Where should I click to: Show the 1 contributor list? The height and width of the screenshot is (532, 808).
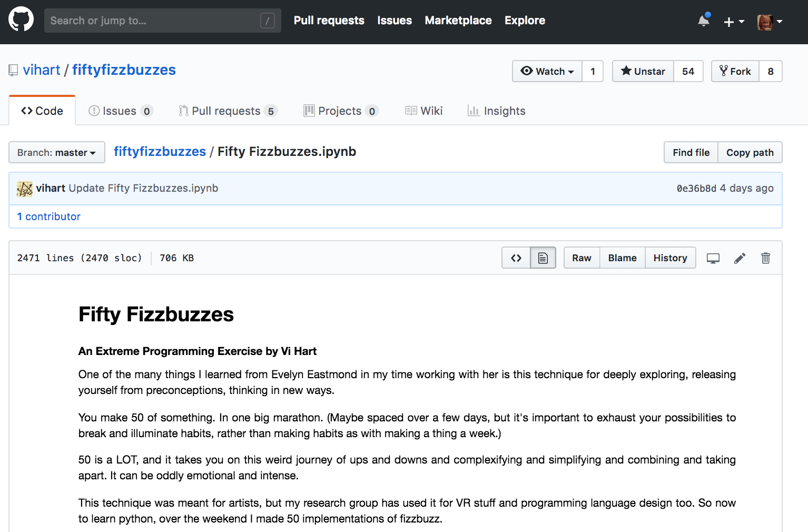tap(48, 216)
